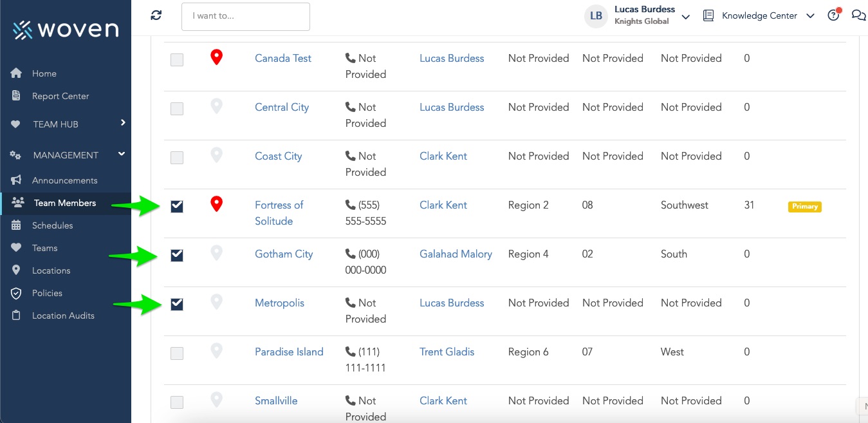
Task: Open the Fortress of Solitude location link
Action: [279, 213]
